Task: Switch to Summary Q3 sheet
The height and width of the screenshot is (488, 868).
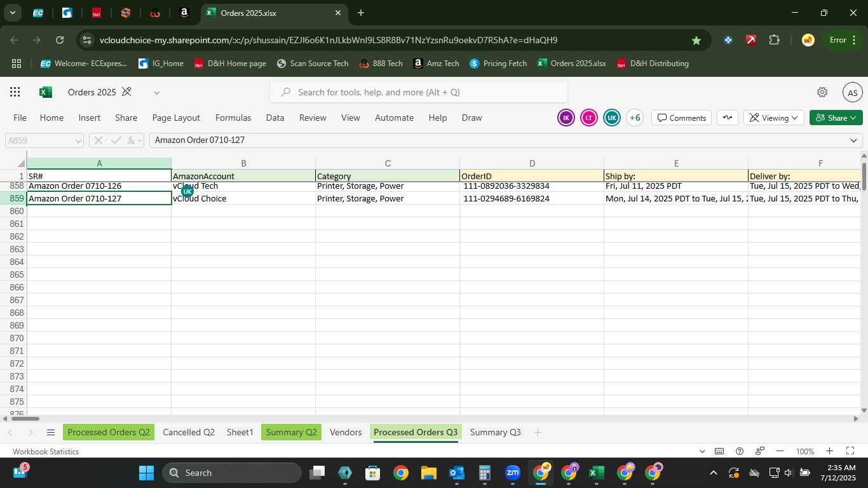Action: pos(495,432)
